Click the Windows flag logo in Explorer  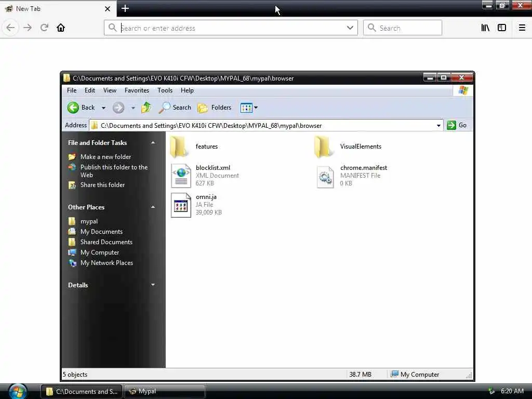pyautogui.click(x=463, y=90)
